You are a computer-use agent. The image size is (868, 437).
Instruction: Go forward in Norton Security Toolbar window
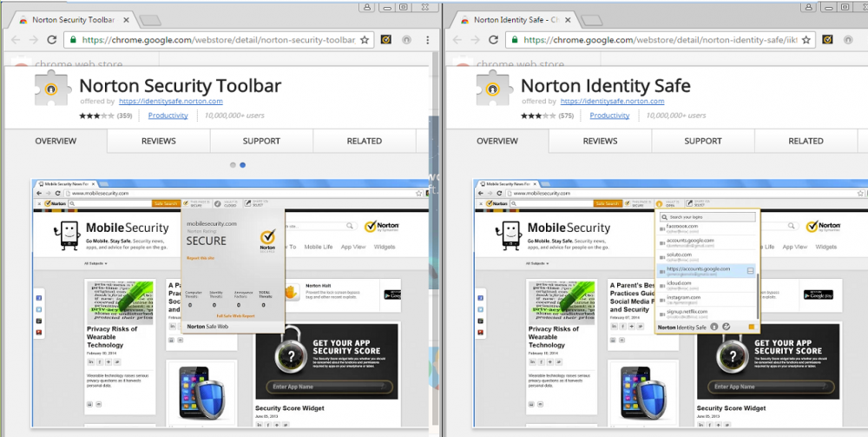(33, 40)
